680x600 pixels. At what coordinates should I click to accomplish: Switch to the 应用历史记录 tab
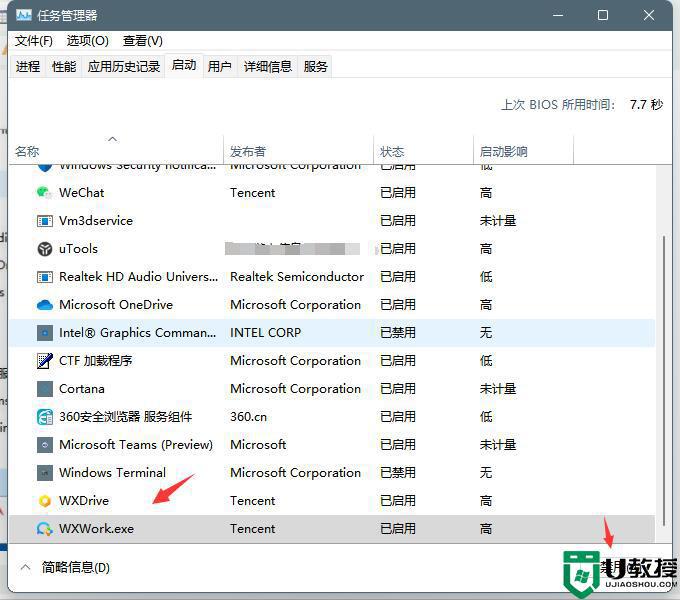(x=124, y=66)
